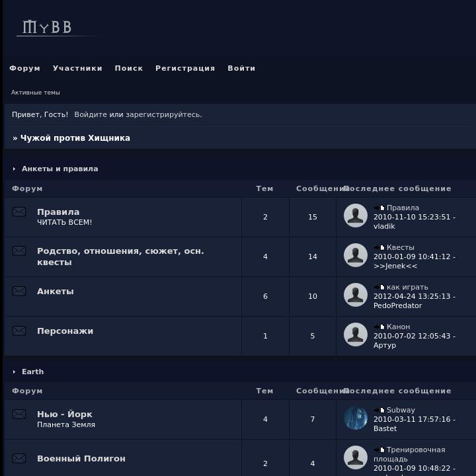Click Тем column header in Earth table

264,391
